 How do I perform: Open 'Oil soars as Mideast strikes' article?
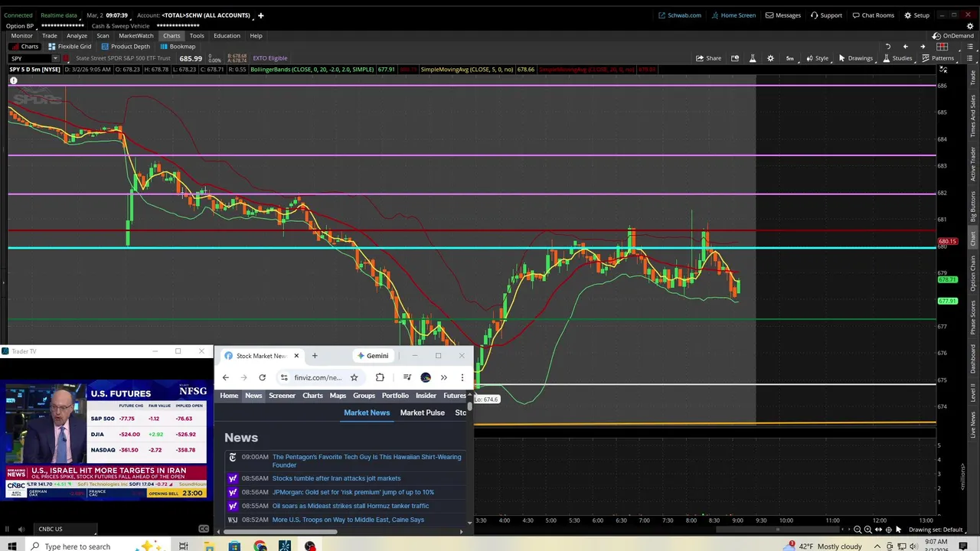(x=351, y=506)
